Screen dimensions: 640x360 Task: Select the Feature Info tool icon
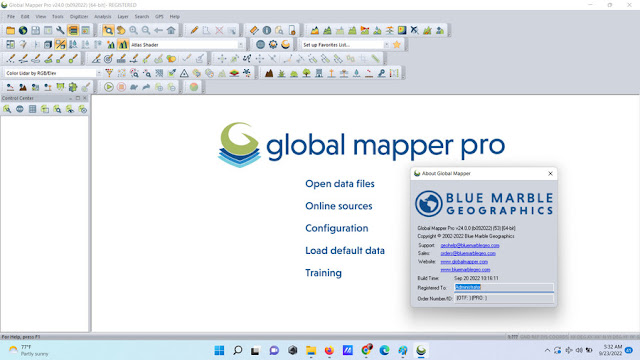267,30
